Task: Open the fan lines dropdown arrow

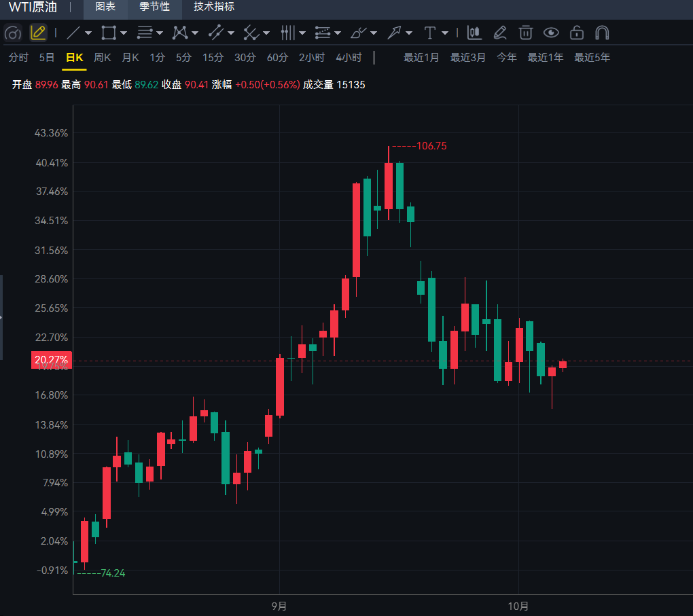Action: (x=266, y=33)
